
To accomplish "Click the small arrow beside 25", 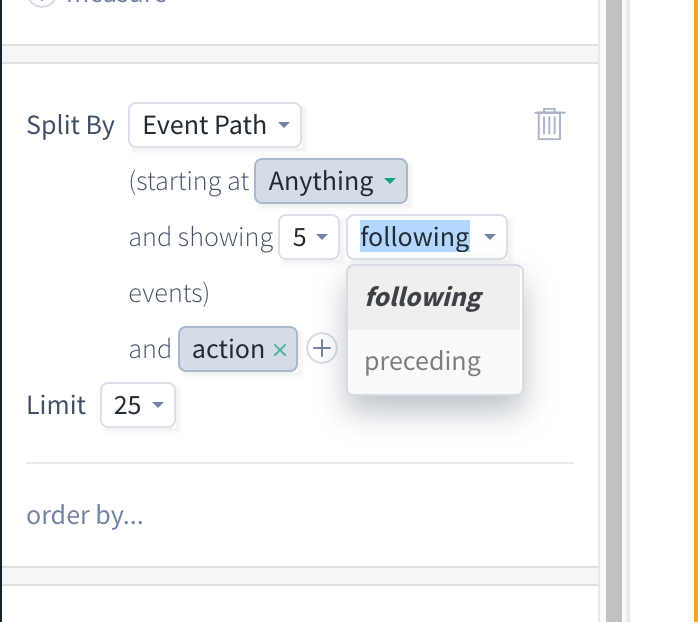I will (158, 405).
